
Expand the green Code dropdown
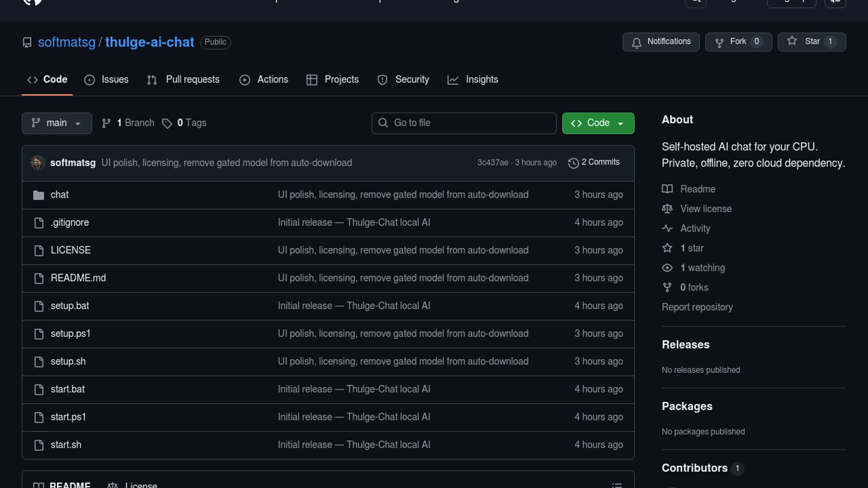[598, 123]
